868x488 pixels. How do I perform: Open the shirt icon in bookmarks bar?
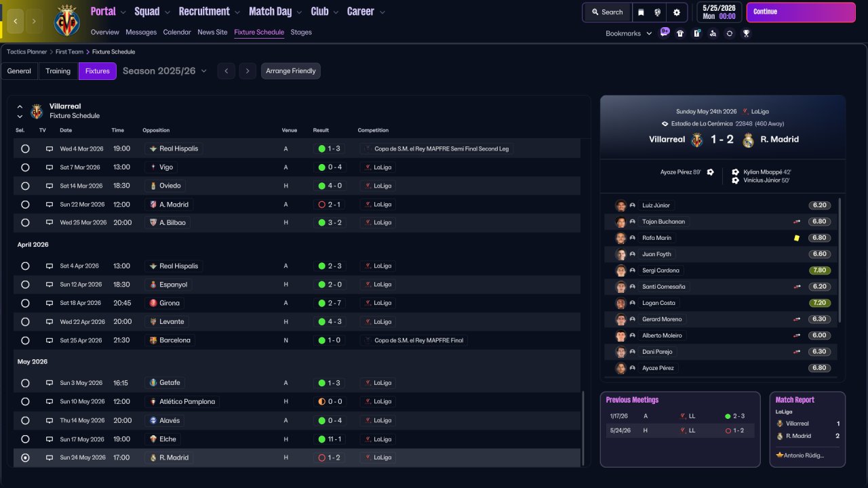tap(680, 33)
